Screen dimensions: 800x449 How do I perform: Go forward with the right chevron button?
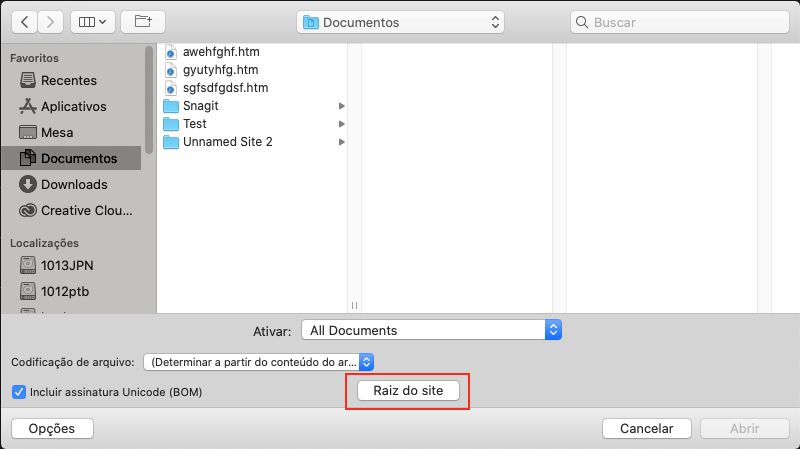[x=50, y=22]
